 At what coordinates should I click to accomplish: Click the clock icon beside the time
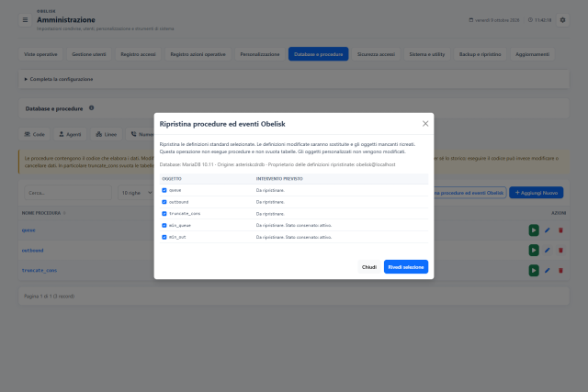[530, 20]
